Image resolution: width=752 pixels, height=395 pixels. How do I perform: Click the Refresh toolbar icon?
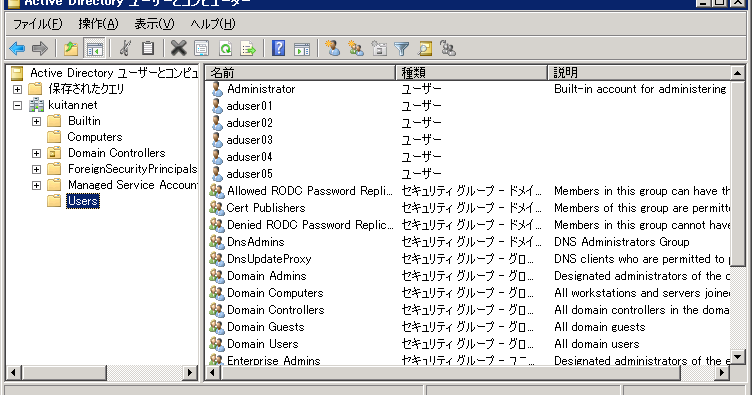point(225,48)
